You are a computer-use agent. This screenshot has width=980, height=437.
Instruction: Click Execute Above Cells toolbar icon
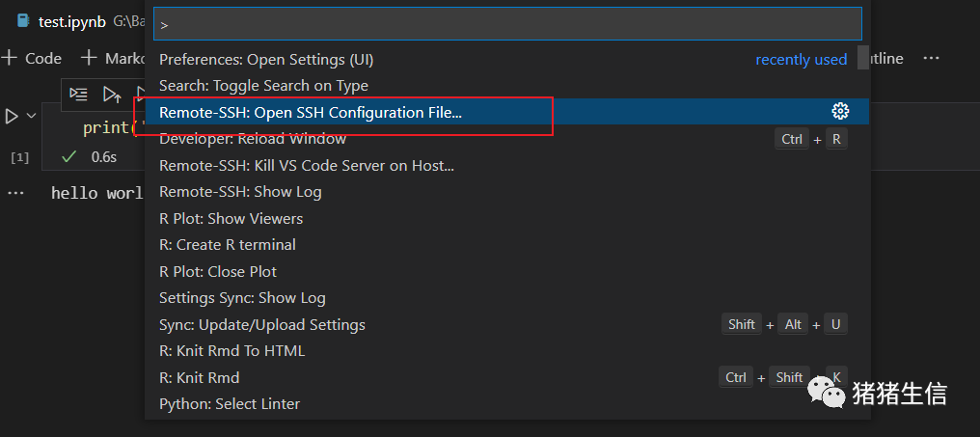pyautogui.click(x=113, y=95)
